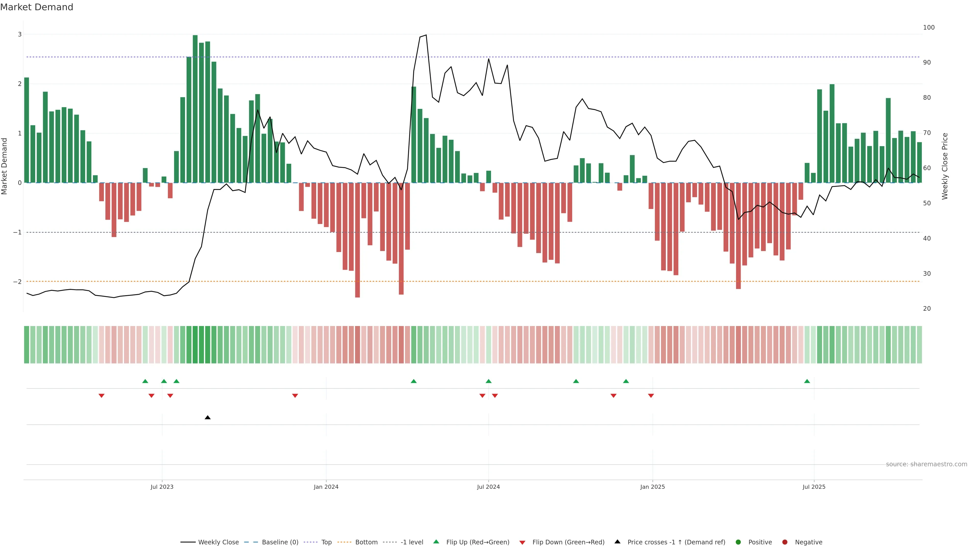Screen dimensions: 980x551
Task: Click the black triangle Price crosses legend icon
Action: click(617, 542)
